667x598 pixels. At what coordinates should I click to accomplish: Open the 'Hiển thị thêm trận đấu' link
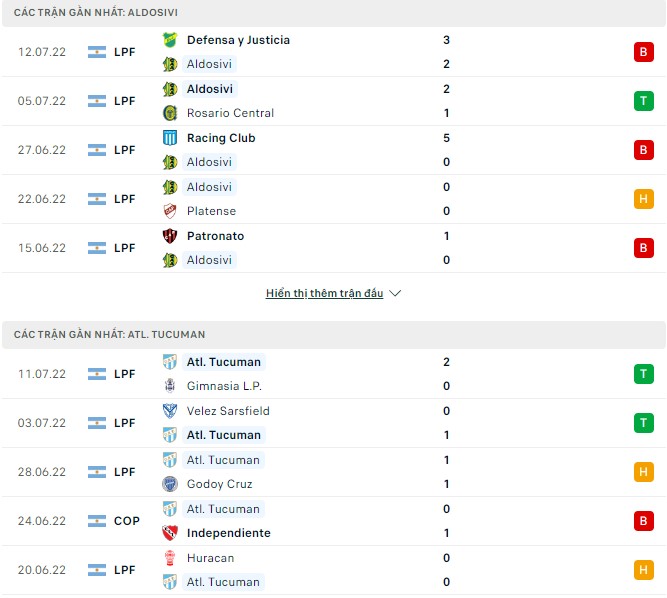pyautogui.click(x=324, y=294)
